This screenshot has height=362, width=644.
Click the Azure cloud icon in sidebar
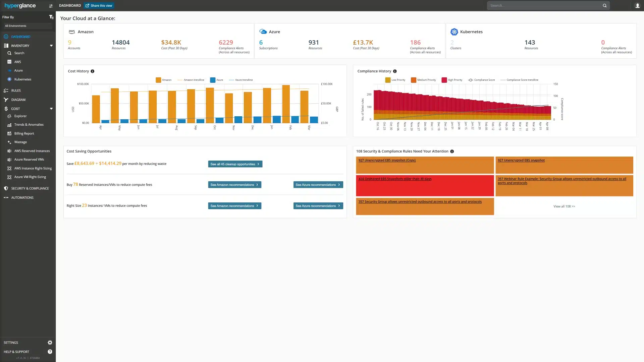(x=9, y=70)
